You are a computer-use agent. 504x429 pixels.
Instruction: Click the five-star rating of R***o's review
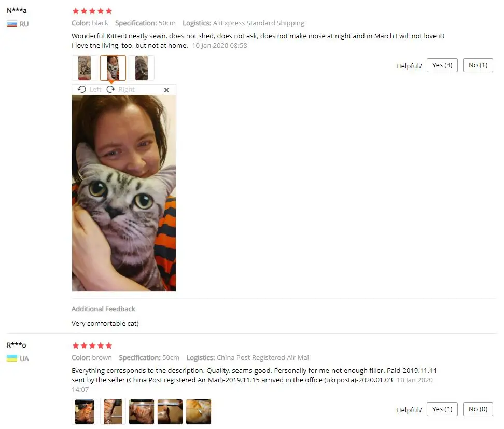pyautogui.click(x=92, y=345)
